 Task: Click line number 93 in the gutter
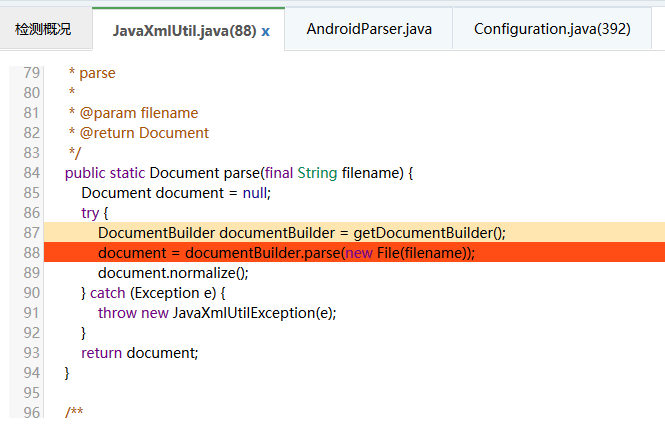coord(32,353)
